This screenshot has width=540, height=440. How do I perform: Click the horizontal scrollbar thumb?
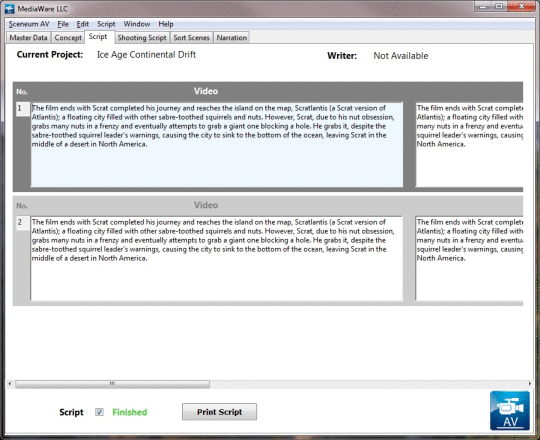[112, 384]
